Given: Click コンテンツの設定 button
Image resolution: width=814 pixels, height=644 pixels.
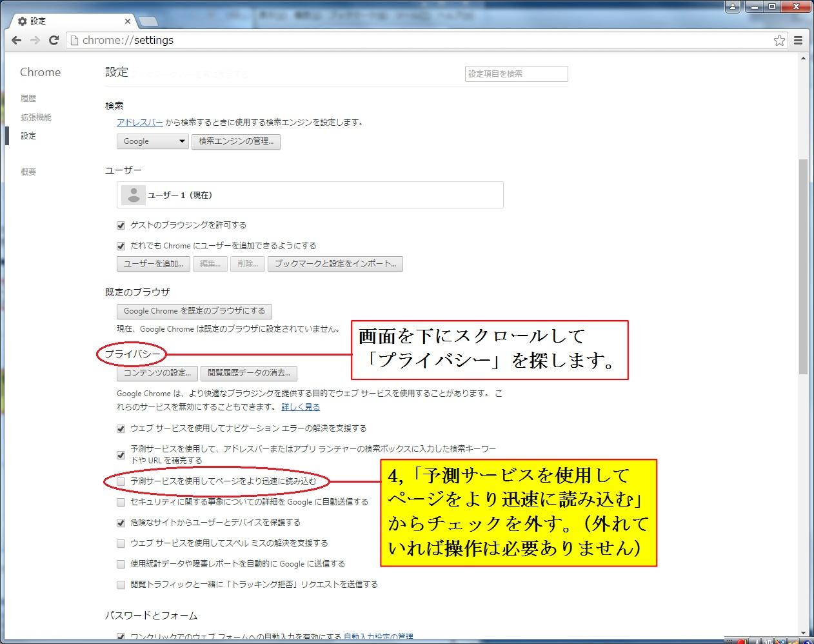Looking at the screenshot, I should [x=157, y=373].
